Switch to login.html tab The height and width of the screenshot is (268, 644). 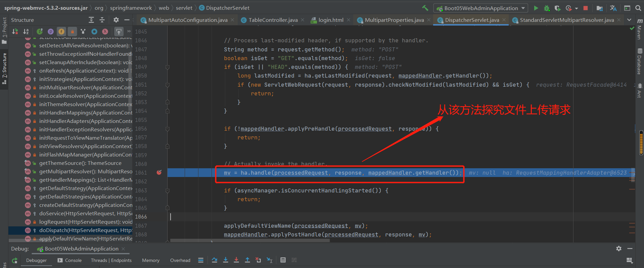331,20
